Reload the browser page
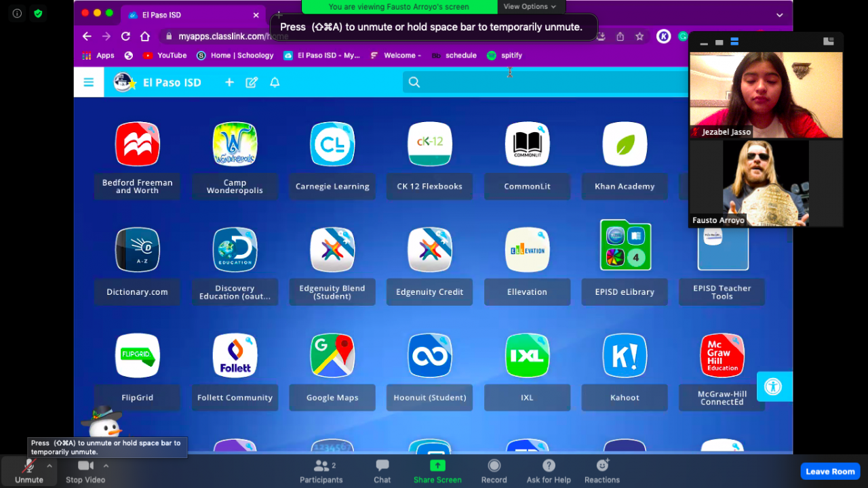The height and width of the screenshot is (488, 868). 125,36
